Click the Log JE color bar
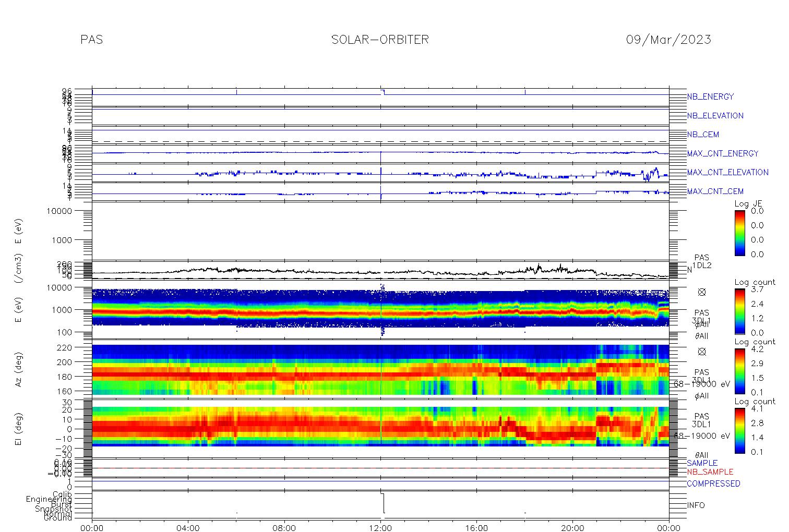 click(x=740, y=233)
